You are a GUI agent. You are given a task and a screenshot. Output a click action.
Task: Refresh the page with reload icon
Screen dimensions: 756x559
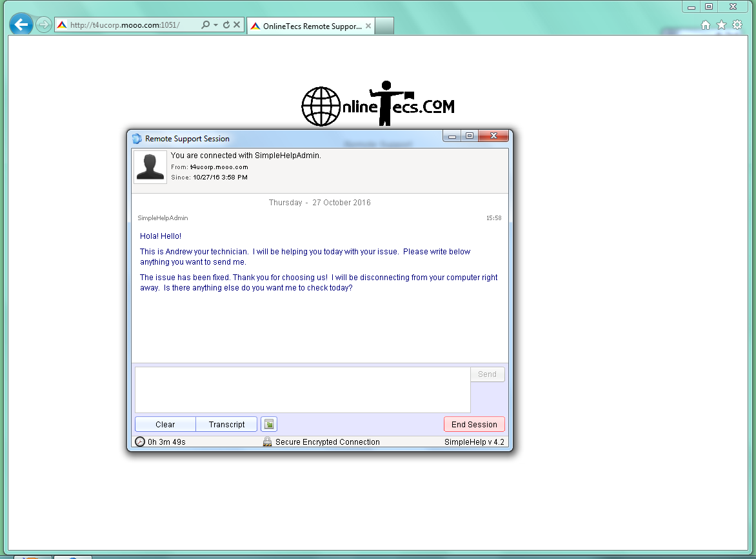[x=226, y=25]
